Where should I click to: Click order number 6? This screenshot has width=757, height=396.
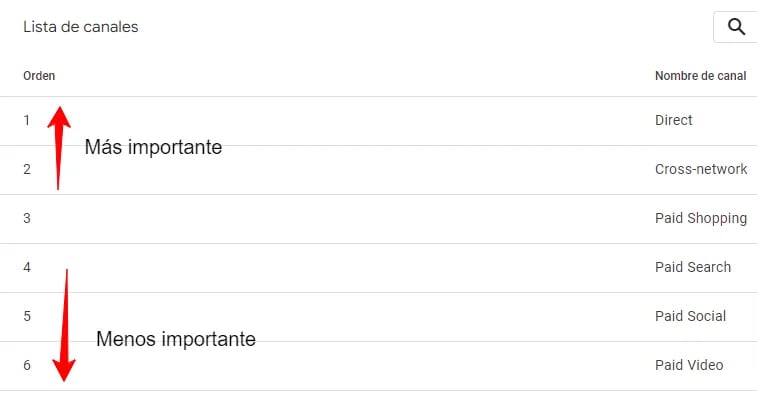click(x=27, y=365)
